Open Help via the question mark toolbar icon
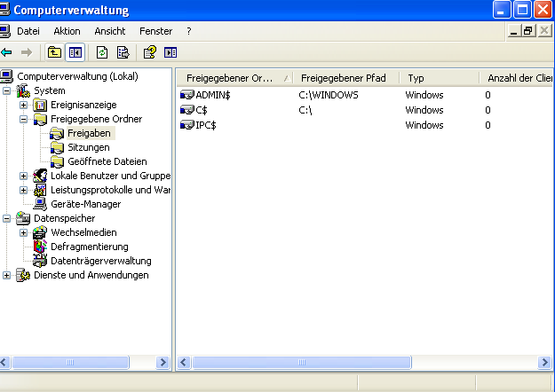555x392 pixels. (x=150, y=52)
